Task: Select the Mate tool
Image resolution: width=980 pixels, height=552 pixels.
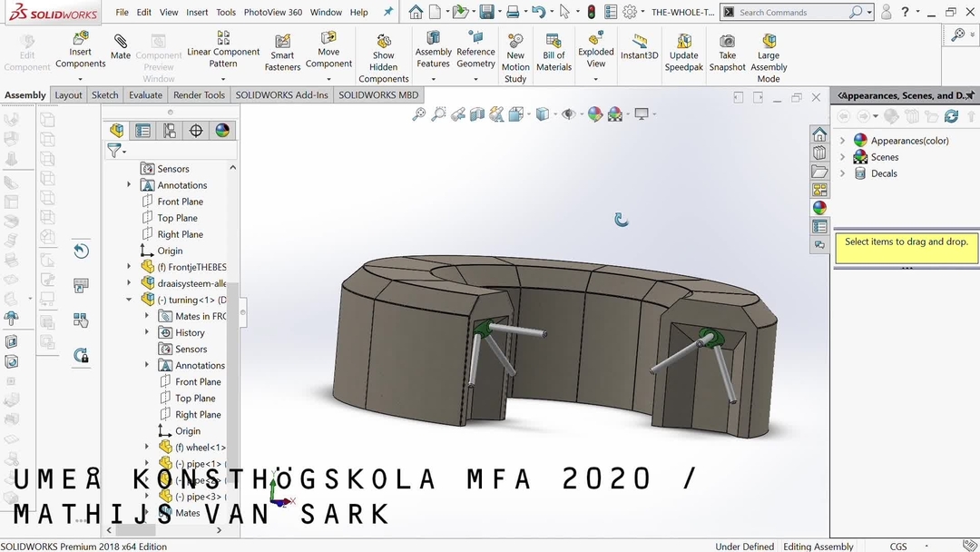Action: coord(121,47)
